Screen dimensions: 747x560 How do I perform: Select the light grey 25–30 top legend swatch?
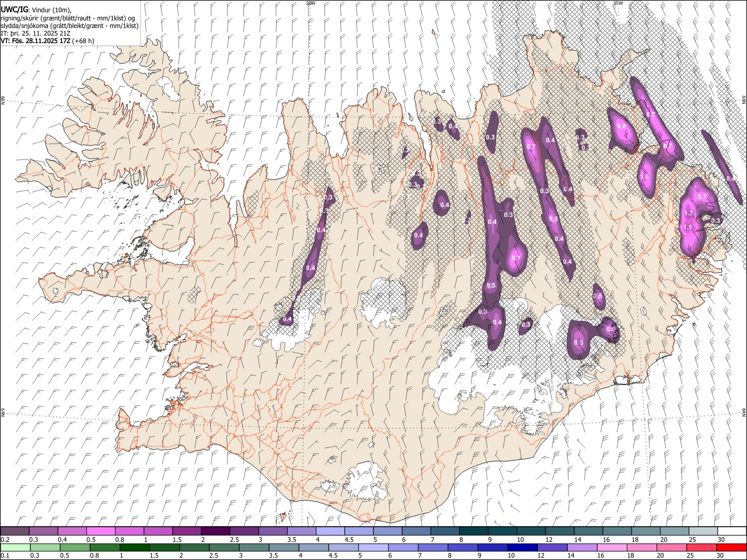(703, 531)
